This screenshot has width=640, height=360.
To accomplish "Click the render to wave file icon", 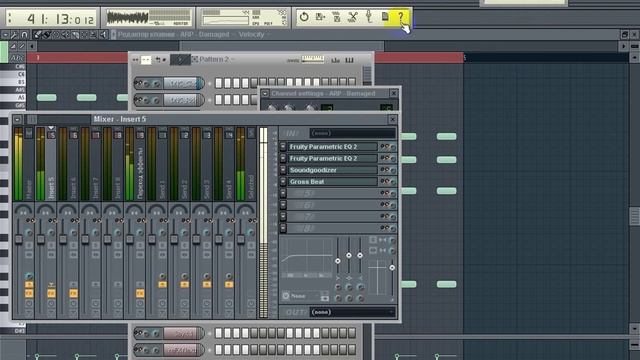I will click(x=336, y=17).
